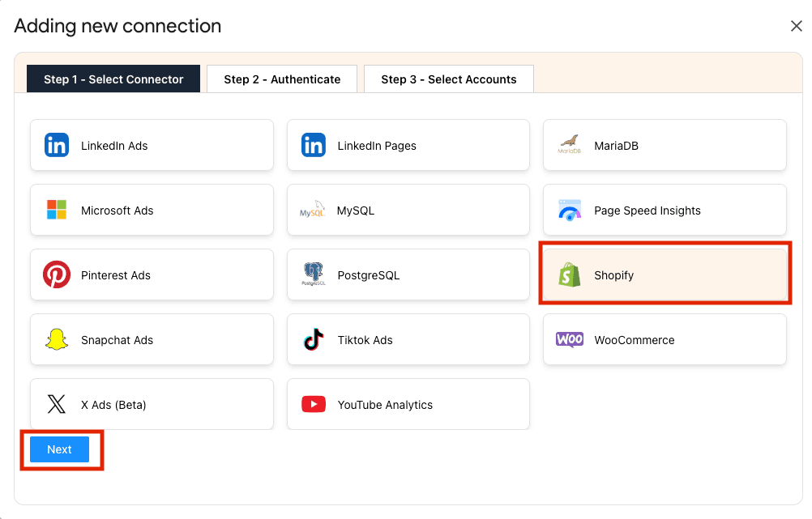Click the LinkedIn Ads logo icon
Viewport: 812px width, 519px height.
[x=57, y=146]
